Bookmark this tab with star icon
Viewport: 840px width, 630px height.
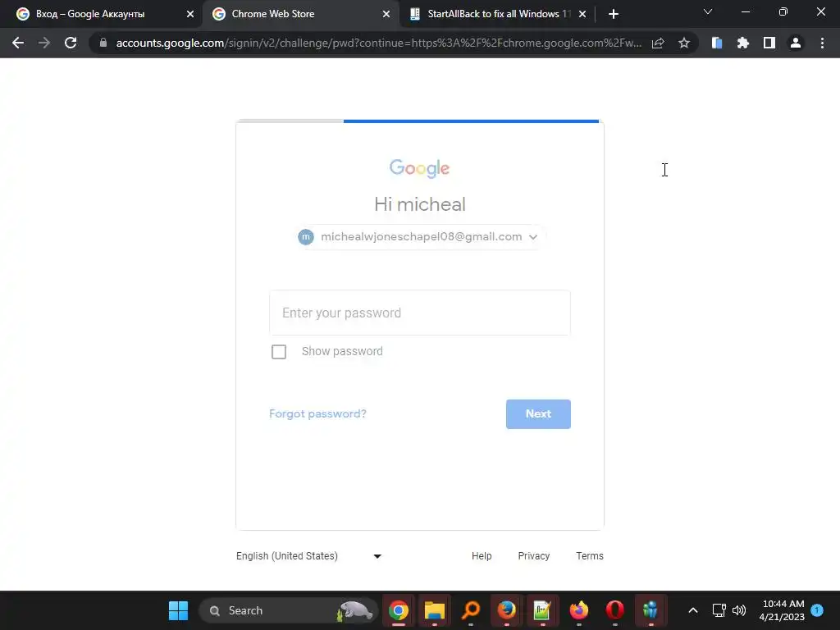pyautogui.click(x=683, y=43)
